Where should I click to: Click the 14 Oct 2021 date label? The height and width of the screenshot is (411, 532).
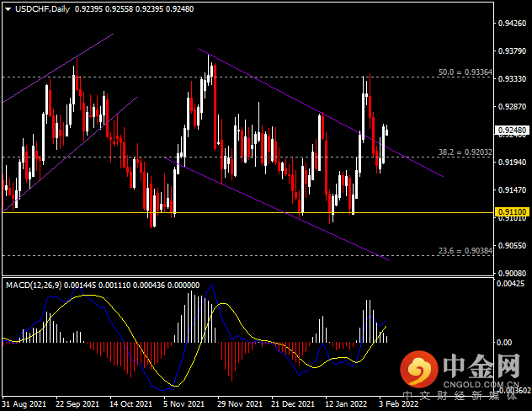[x=131, y=404]
